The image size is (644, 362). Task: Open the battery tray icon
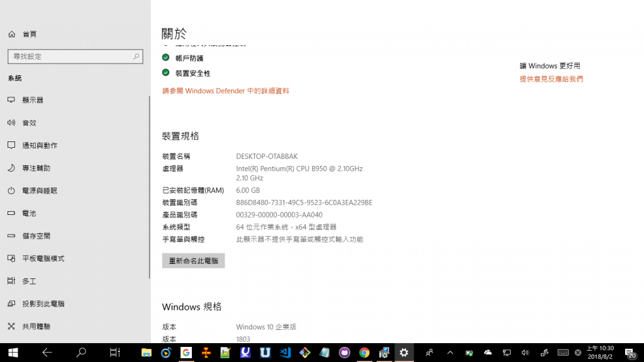point(469,353)
